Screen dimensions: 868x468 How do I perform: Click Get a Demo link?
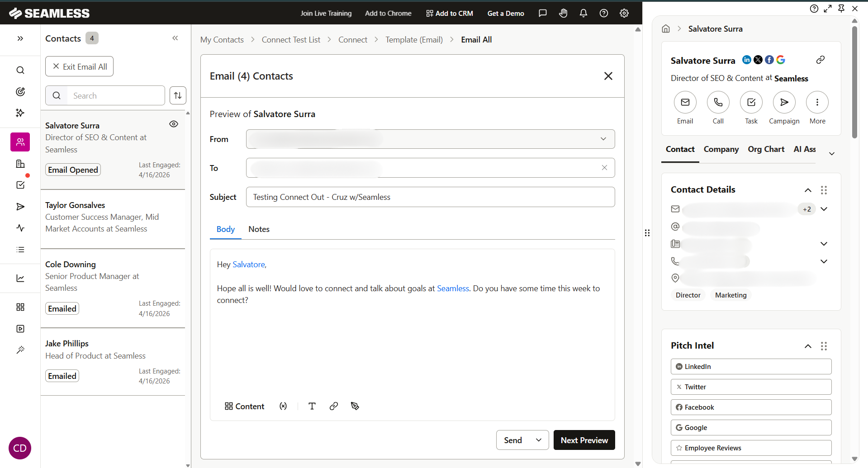506,13
